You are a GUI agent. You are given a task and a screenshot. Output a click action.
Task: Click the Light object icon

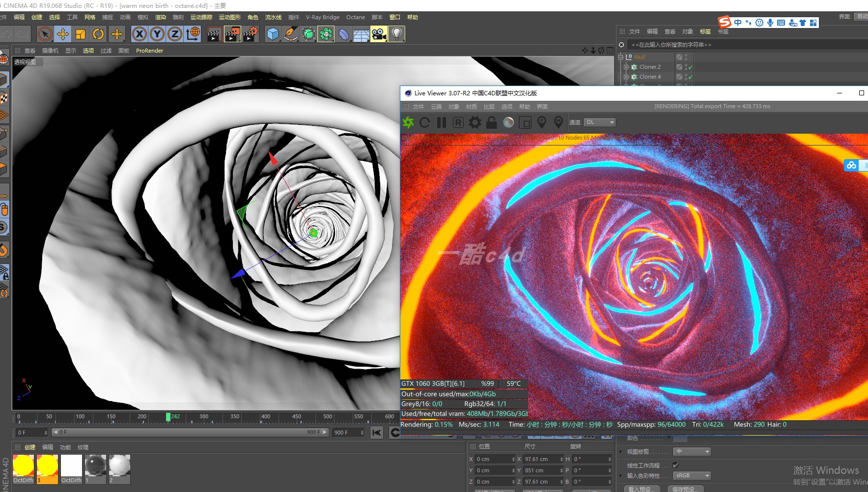click(396, 34)
